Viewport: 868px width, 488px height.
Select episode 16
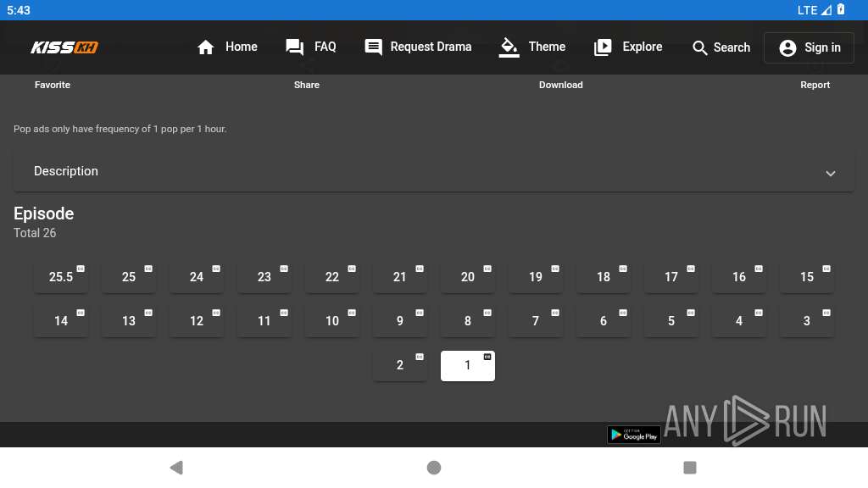739,277
